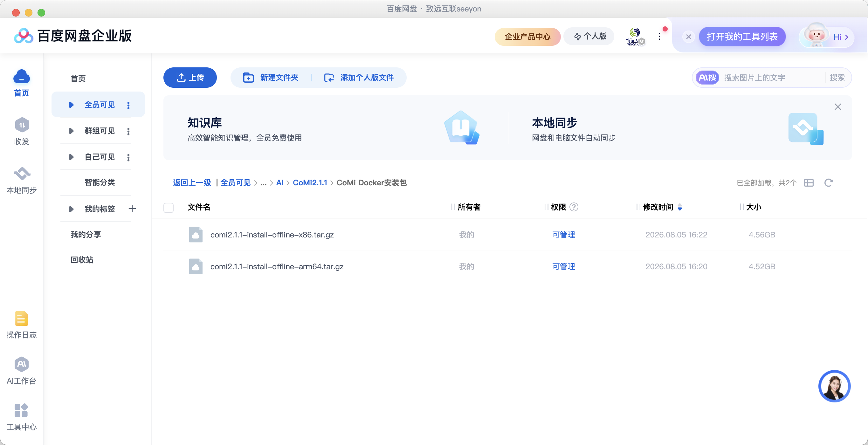Tick the select-all files checkbox
This screenshot has width=868, height=445.
click(169, 208)
